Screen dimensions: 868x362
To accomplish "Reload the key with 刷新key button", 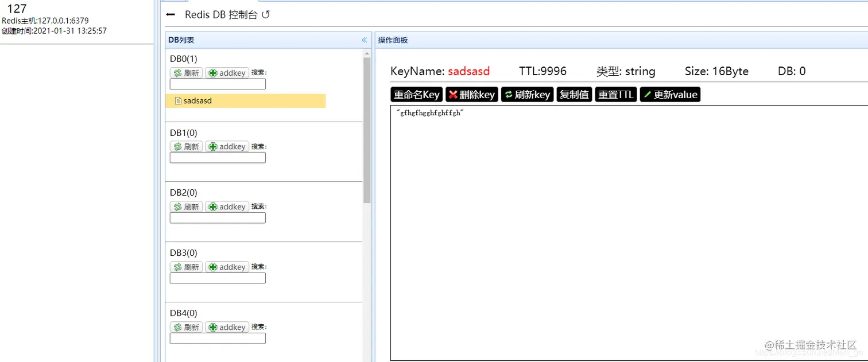I will [x=527, y=95].
